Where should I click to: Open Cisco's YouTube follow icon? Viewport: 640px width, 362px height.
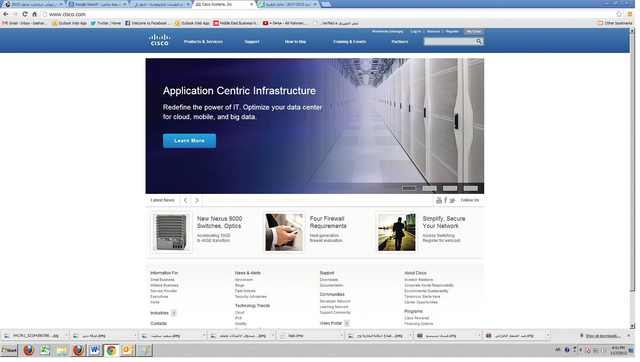point(439,200)
